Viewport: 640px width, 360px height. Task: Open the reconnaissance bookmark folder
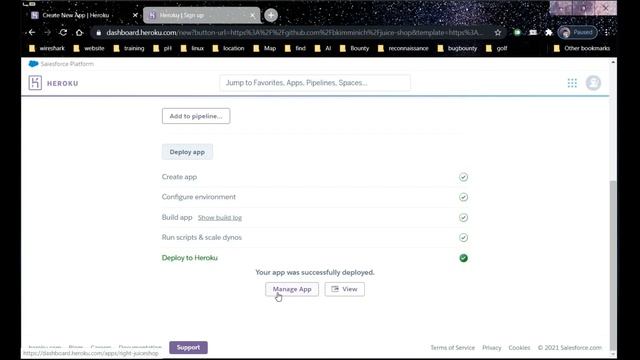click(403, 48)
